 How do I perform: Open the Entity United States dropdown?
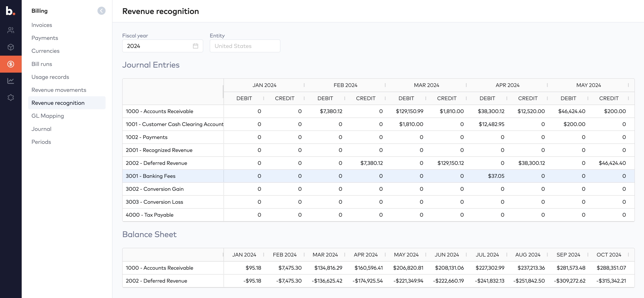click(x=245, y=46)
